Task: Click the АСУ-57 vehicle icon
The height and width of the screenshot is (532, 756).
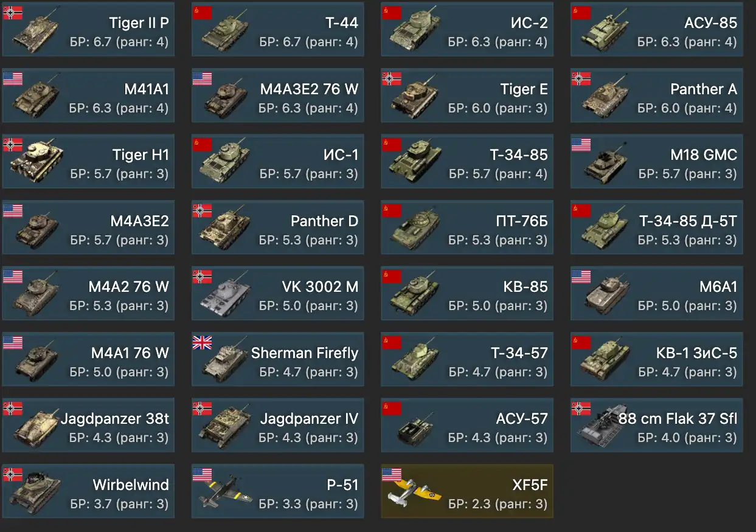Action: pyautogui.click(x=415, y=429)
